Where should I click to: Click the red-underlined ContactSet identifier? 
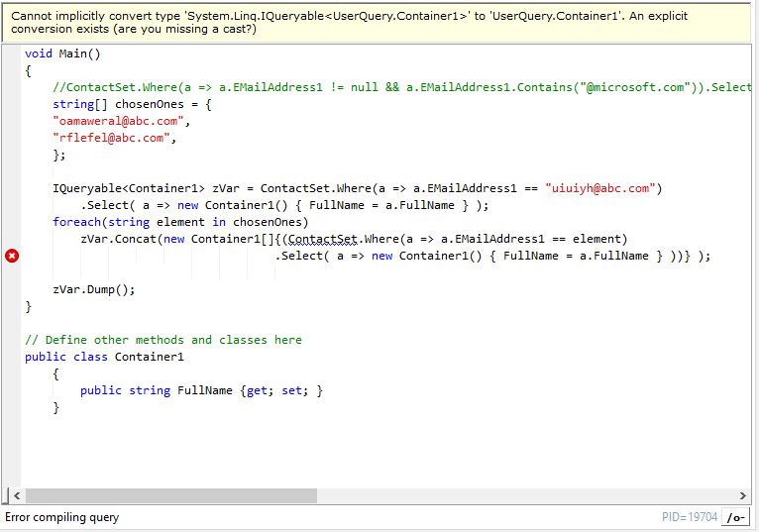pos(323,239)
